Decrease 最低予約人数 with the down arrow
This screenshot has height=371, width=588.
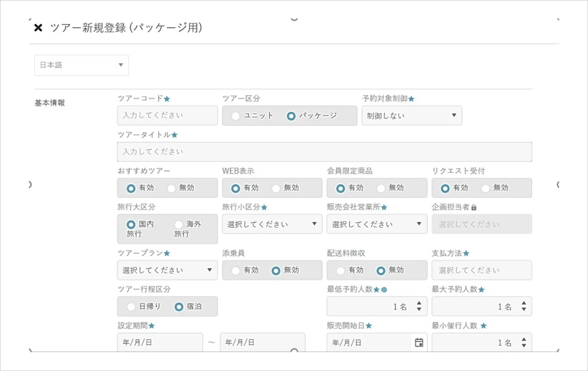point(419,309)
